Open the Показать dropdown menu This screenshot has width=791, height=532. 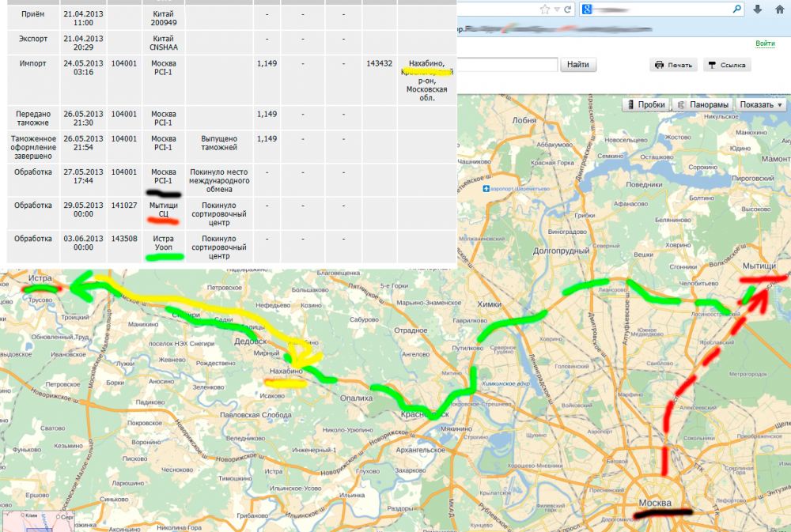click(x=761, y=104)
